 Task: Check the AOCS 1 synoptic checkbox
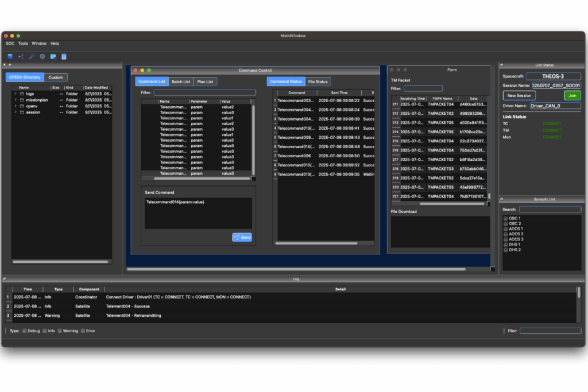[506, 229]
